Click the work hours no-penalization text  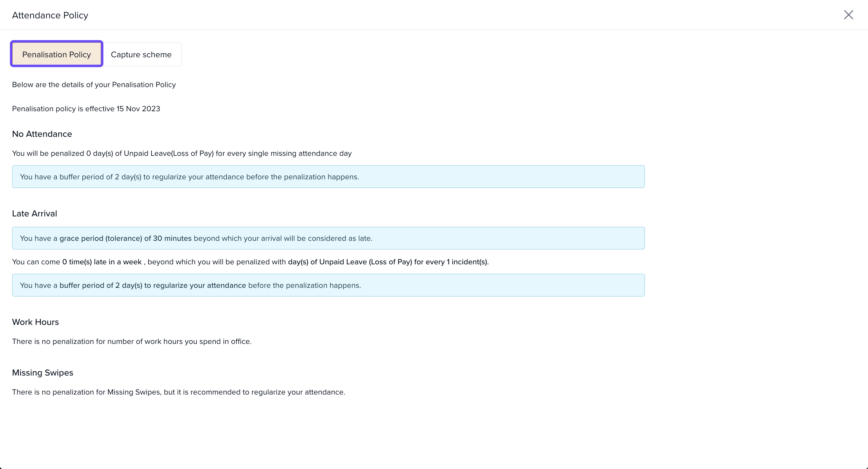tap(131, 342)
